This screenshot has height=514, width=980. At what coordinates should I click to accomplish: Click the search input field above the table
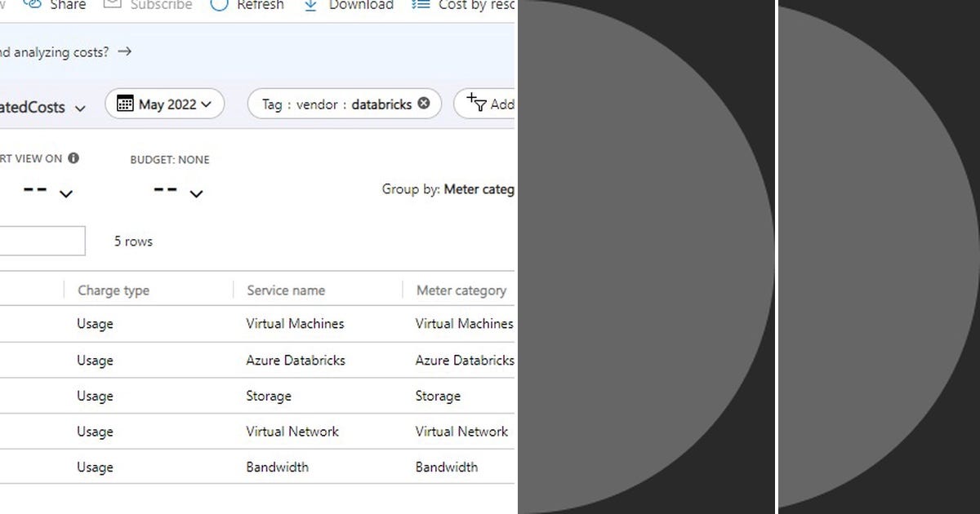41,240
